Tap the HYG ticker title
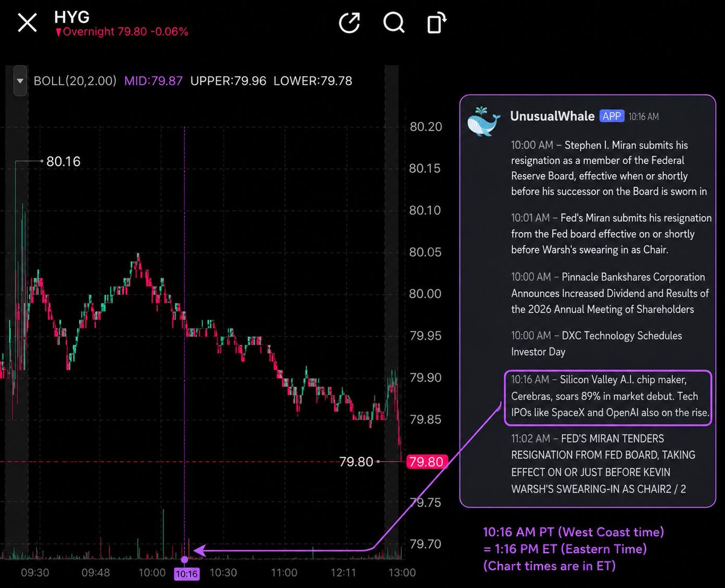This screenshot has height=588, width=725. tap(71, 16)
